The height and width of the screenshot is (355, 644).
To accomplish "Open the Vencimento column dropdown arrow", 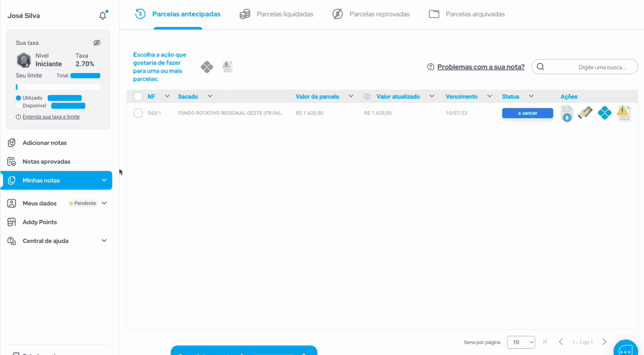I will pyautogui.click(x=490, y=96).
